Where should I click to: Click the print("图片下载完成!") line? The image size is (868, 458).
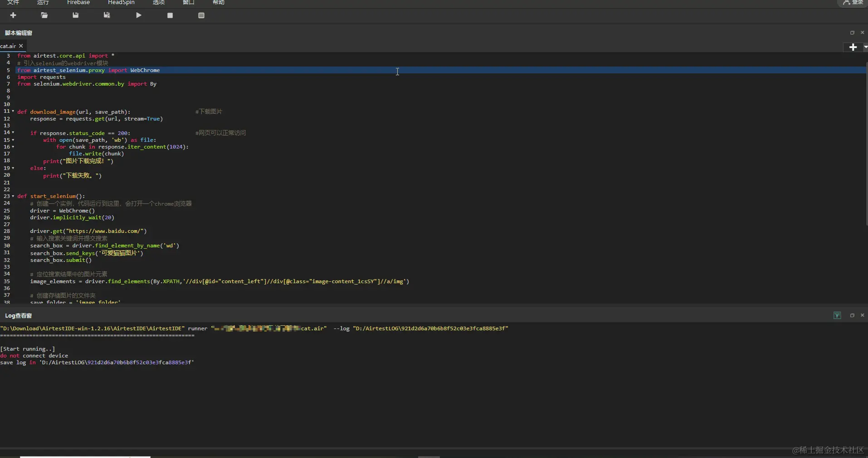click(x=78, y=161)
